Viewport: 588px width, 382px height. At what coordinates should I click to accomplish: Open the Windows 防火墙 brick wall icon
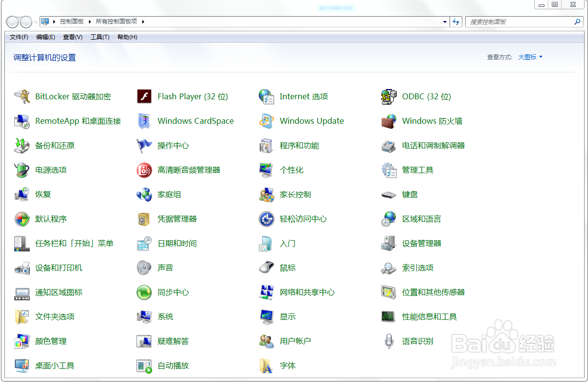[389, 121]
